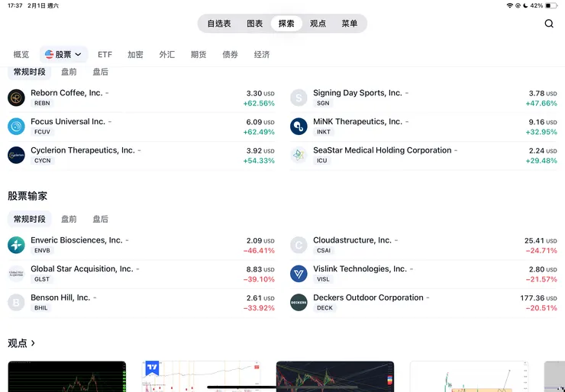Screen dimensions: 565x392
Task: Open the TradingView-badged idea thumbnail
Action: point(201,377)
